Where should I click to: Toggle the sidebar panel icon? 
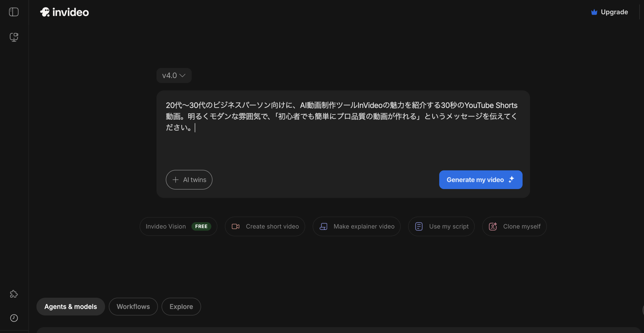[x=14, y=12]
